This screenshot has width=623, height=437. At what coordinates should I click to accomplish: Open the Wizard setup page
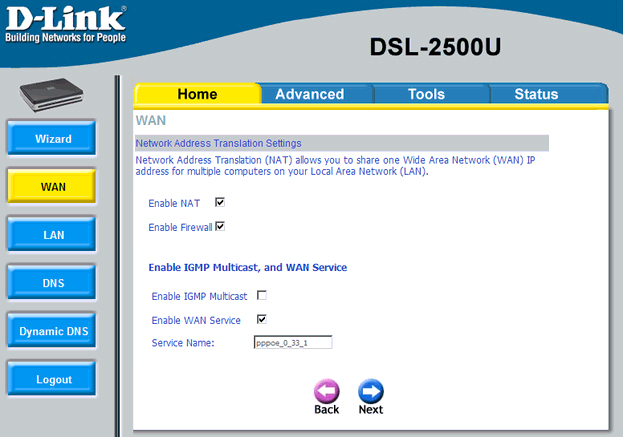53,139
